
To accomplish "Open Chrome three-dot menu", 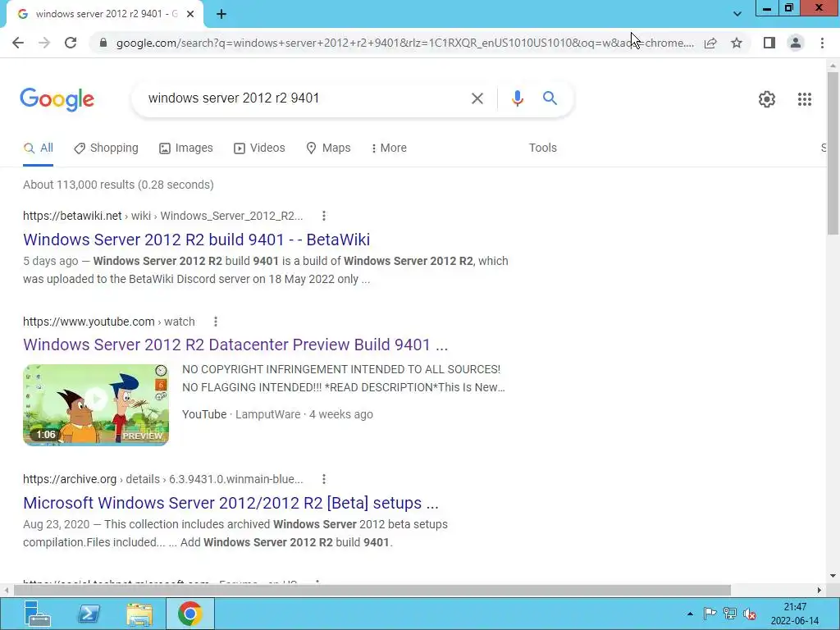I will 822,43.
